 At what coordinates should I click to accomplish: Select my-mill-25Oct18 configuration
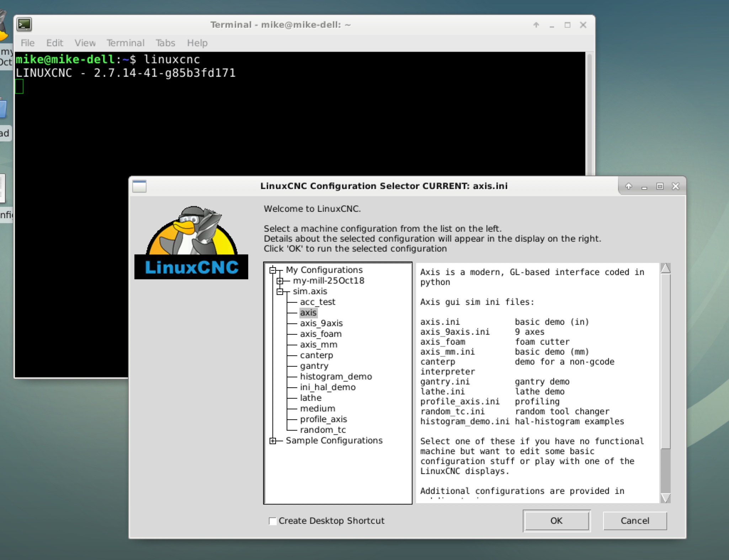point(329,281)
